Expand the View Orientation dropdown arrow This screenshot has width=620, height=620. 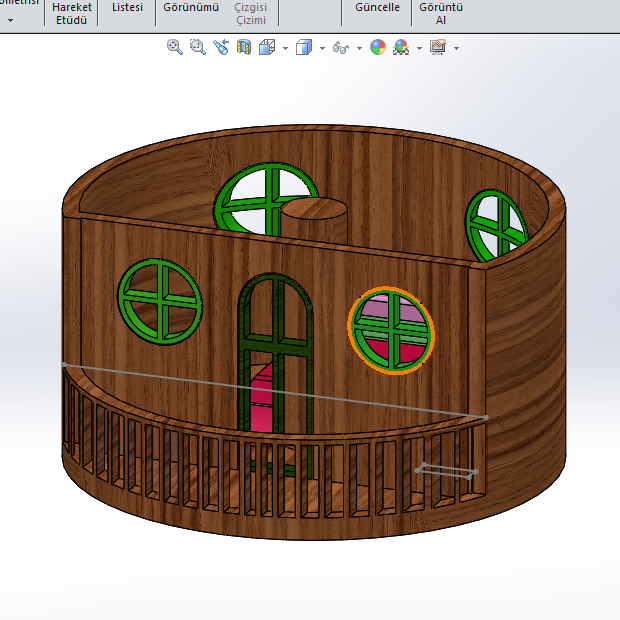[285, 48]
